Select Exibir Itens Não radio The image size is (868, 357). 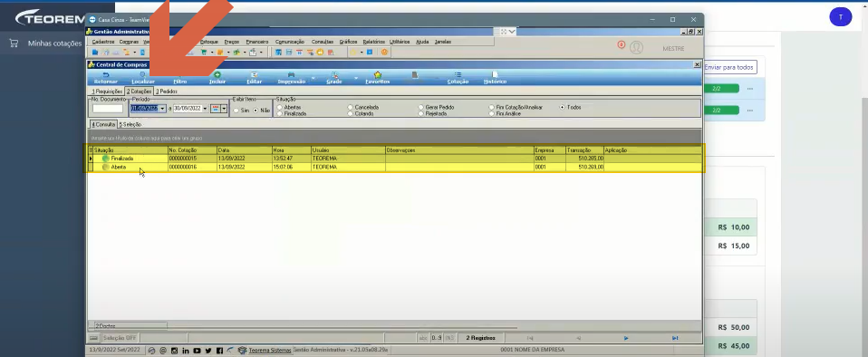coord(256,111)
